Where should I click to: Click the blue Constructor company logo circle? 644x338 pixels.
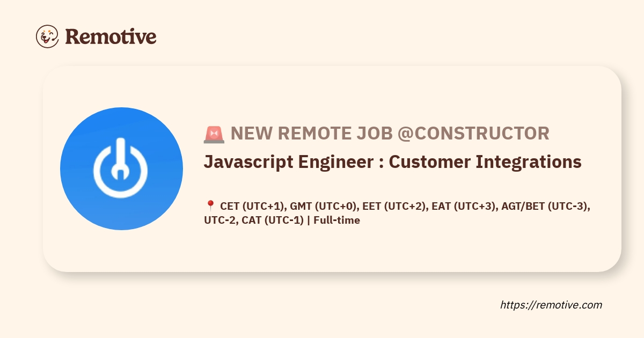tap(121, 168)
